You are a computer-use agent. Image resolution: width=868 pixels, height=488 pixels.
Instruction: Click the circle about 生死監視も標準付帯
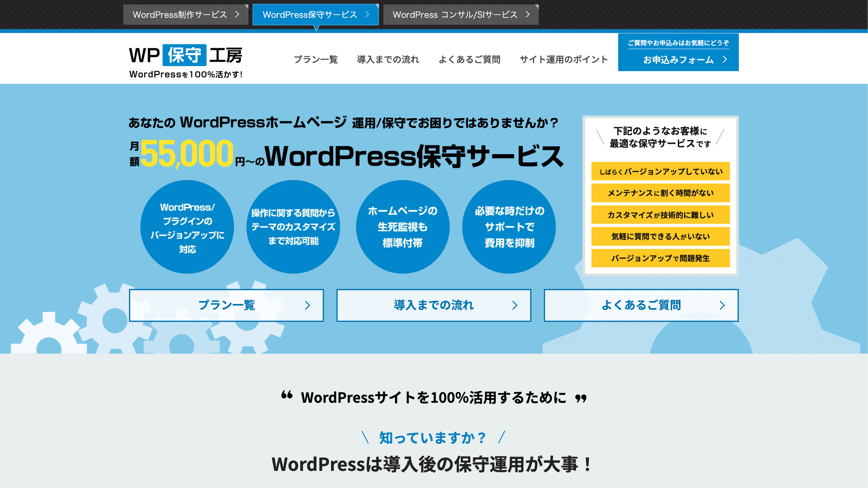coord(403,227)
